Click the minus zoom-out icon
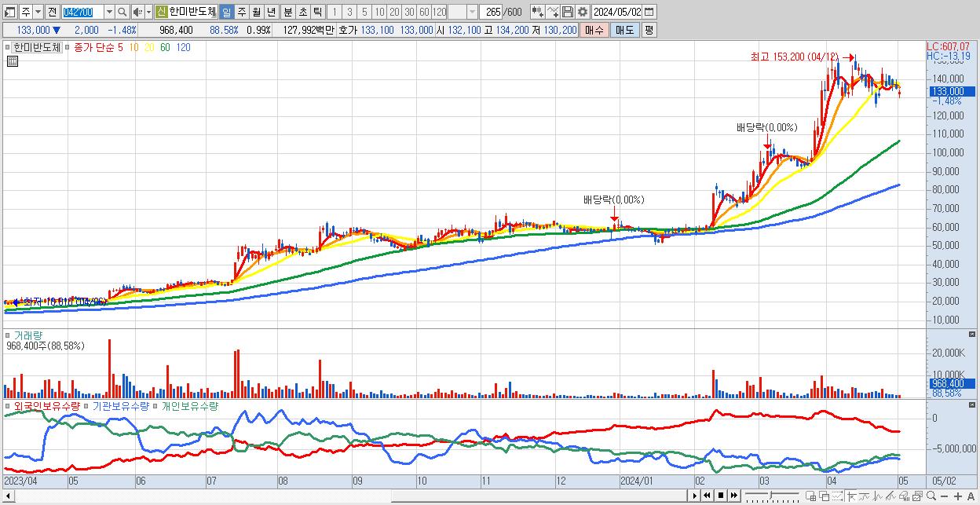980x505 pixels. pyautogui.click(x=944, y=496)
